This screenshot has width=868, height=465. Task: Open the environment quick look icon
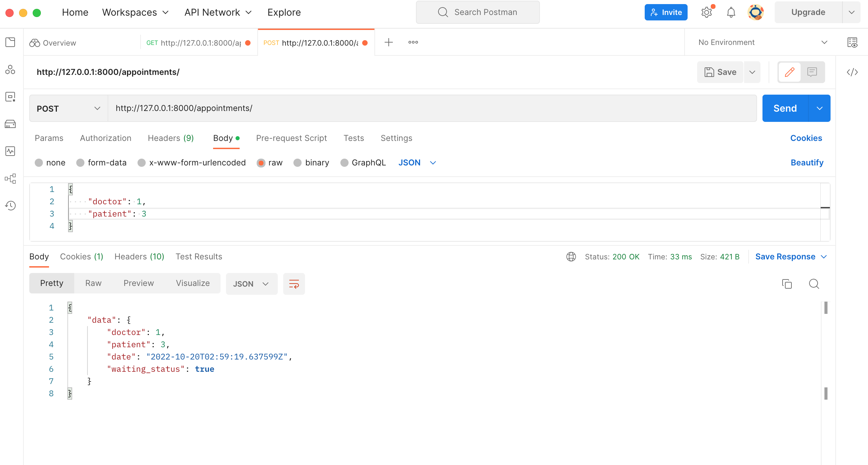point(853,42)
